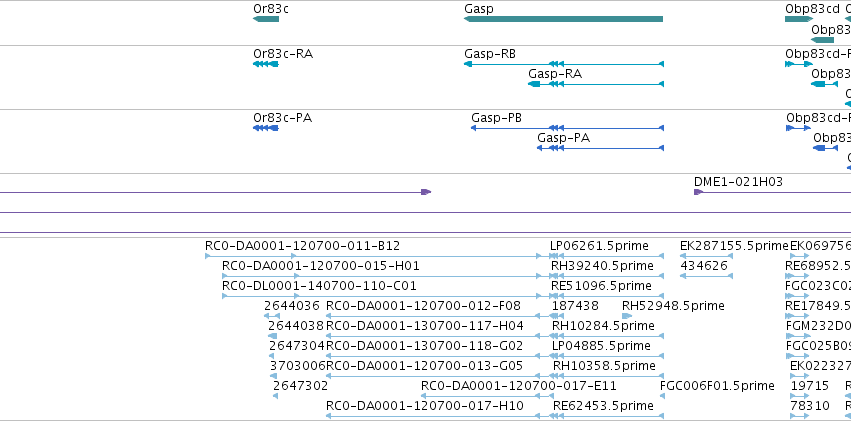851x421 pixels.
Task: Select the 2644038 feature label
Action: [296, 326]
